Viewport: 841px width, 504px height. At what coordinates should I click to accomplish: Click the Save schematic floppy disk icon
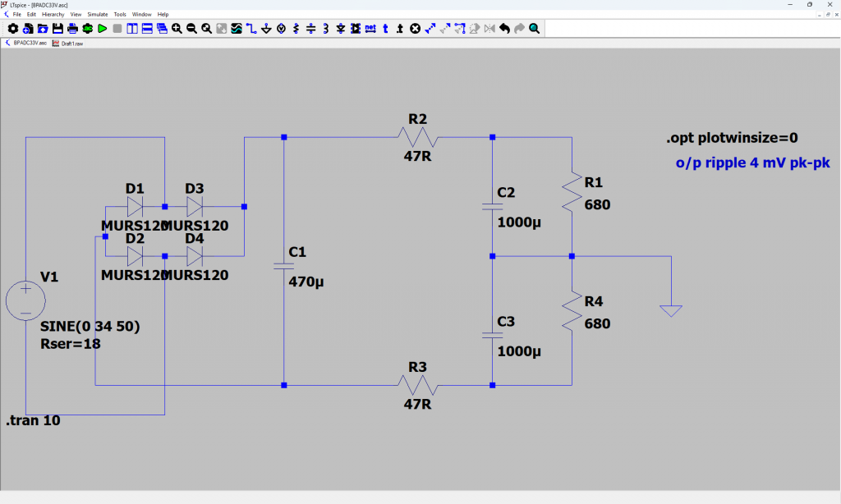57,29
